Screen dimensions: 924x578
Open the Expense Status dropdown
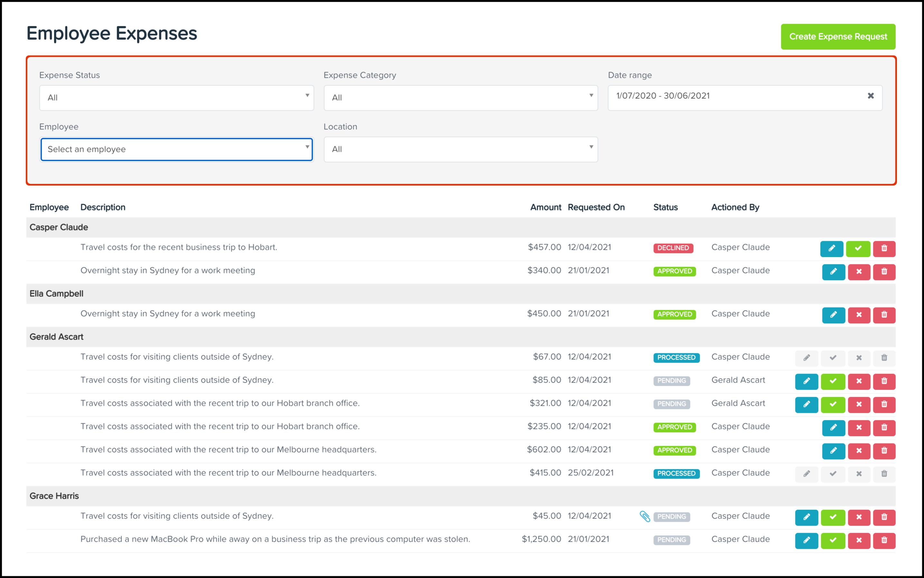[176, 98]
